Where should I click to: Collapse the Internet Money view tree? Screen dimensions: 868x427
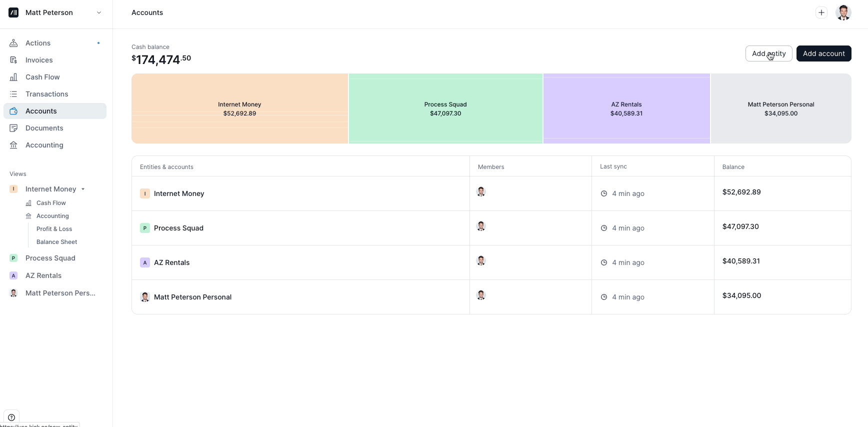pyautogui.click(x=83, y=189)
